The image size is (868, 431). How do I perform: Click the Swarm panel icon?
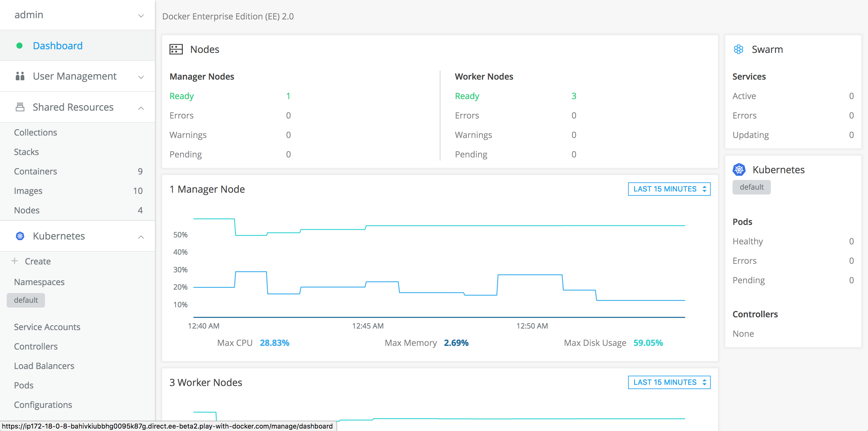coord(738,49)
